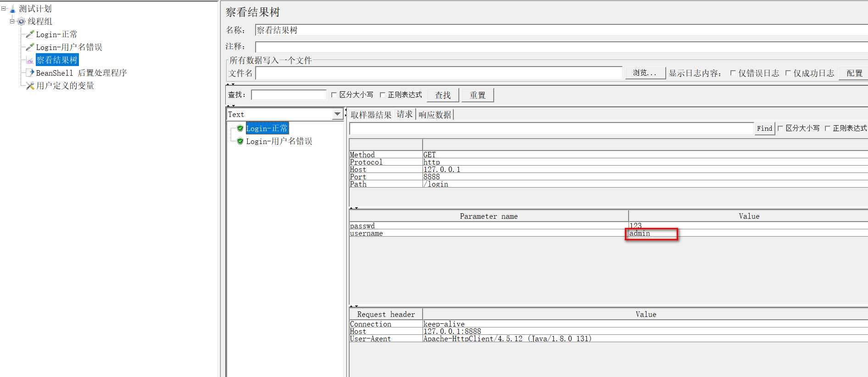This screenshot has width=868, height=377.
Task: Toggle the 仅成功日志 checkbox
Action: (788, 73)
